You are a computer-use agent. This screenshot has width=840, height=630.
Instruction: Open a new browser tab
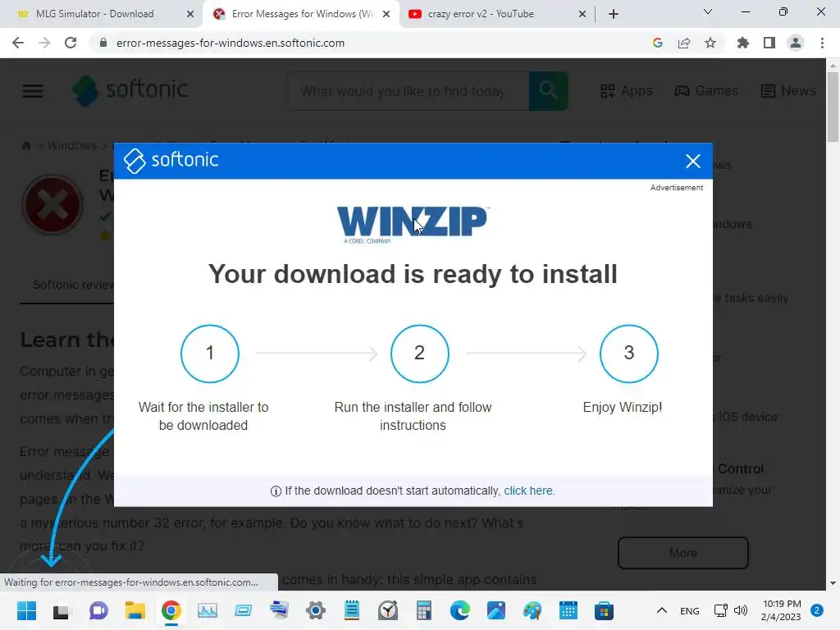614,14
